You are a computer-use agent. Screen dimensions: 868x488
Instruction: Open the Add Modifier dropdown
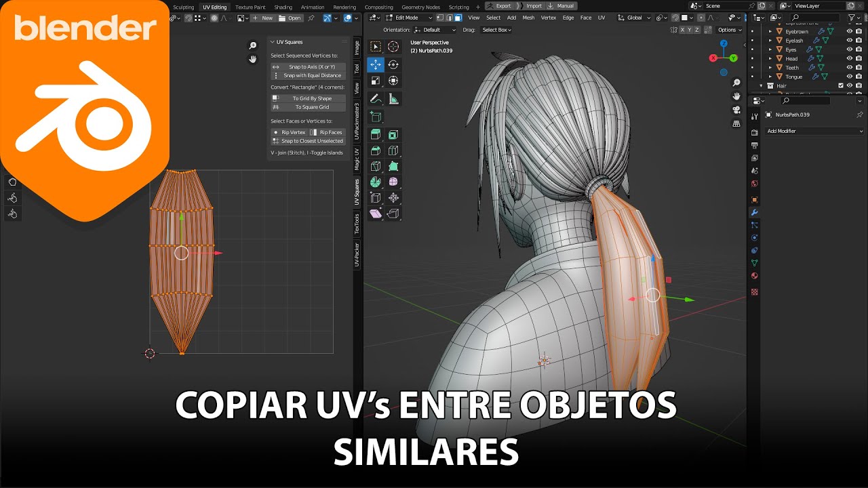(x=814, y=131)
